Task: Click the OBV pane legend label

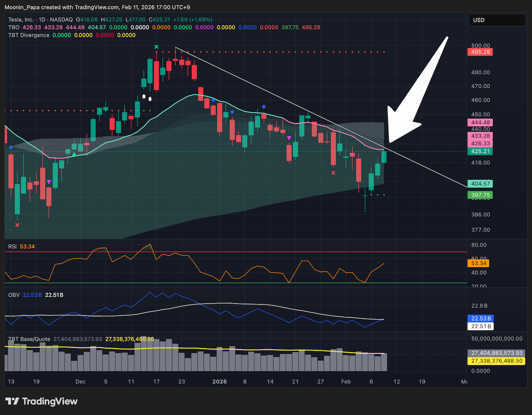Action: point(14,295)
